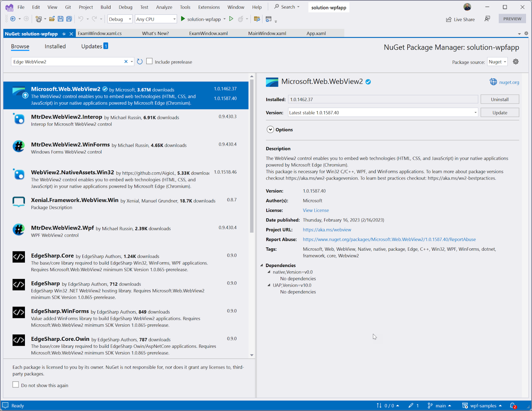Expand the Options section

pos(270,130)
